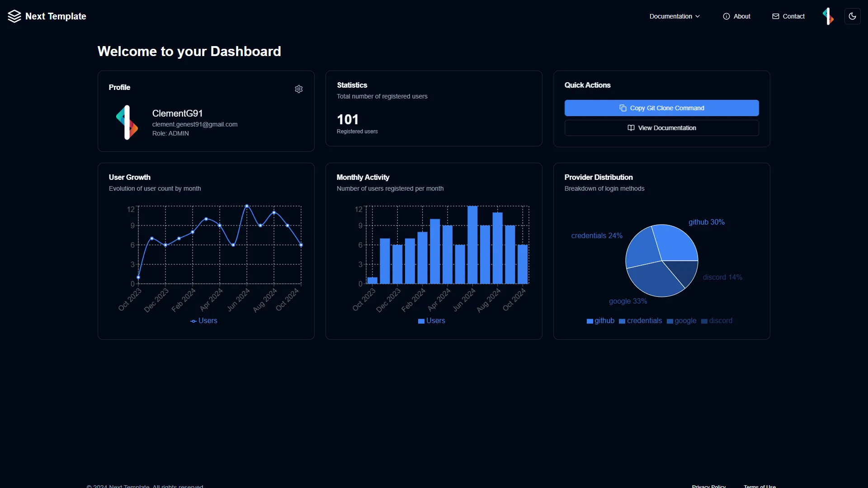The width and height of the screenshot is (868, 488).
Task: Click the info icon next to About
Action: click(x=726, y=16)
